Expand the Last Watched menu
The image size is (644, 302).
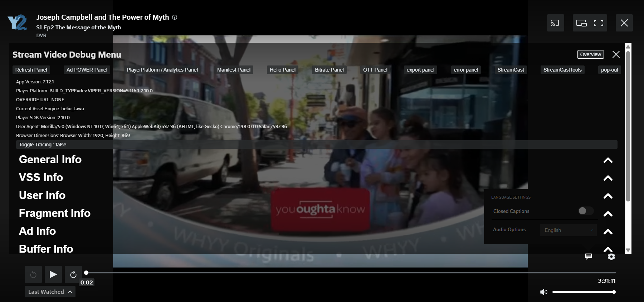click(x=50, y=292)
